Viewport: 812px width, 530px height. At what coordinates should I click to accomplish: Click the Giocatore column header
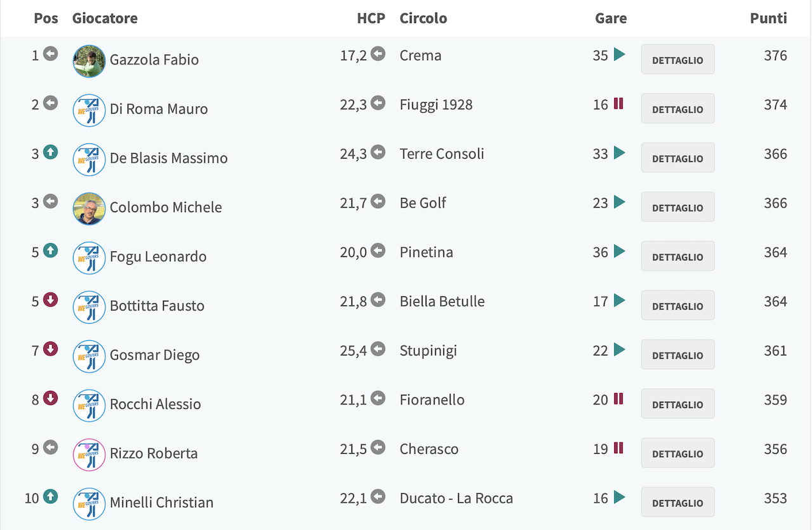[x=105, y=18]
